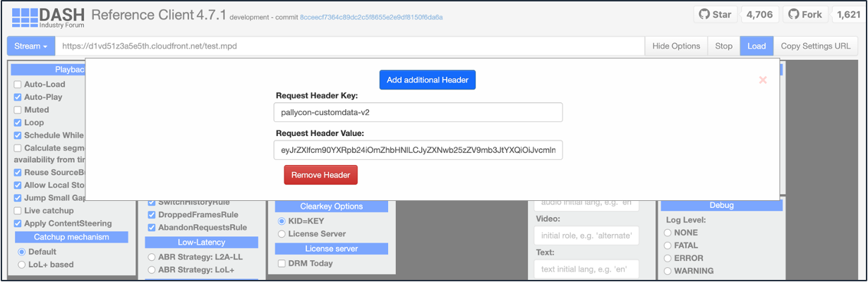Toggle Loop checkbox
The height and width of the screenshot is (282, 868).
(18, 123)
